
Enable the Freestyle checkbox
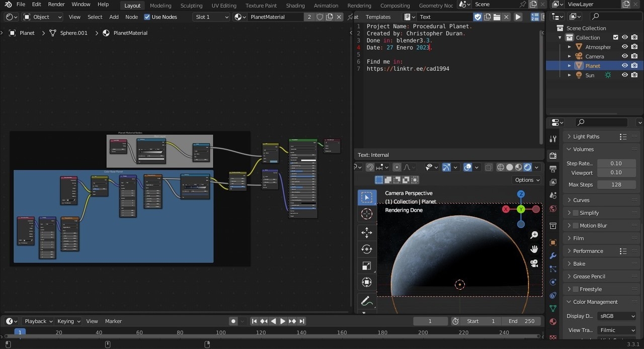576,289
